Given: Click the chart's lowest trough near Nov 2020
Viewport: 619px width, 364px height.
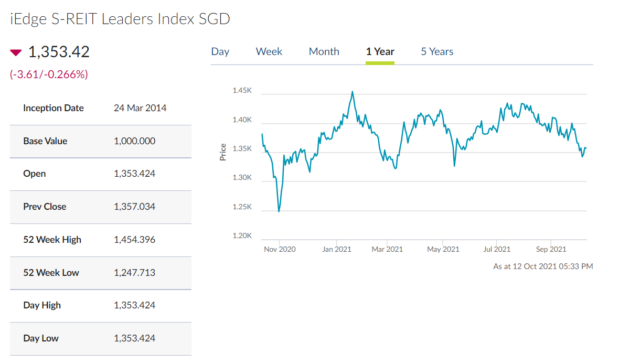Looking at the screenshot, I should tap(279, 211).
